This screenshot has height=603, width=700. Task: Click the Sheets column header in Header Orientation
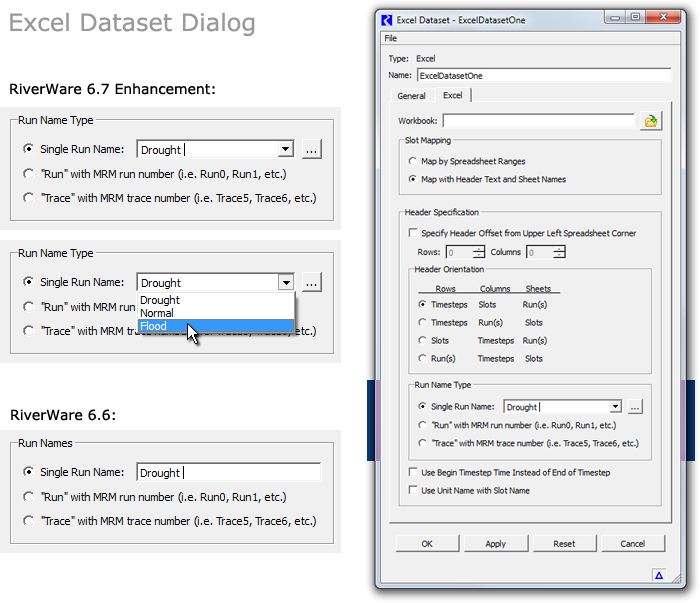(538, 289)
